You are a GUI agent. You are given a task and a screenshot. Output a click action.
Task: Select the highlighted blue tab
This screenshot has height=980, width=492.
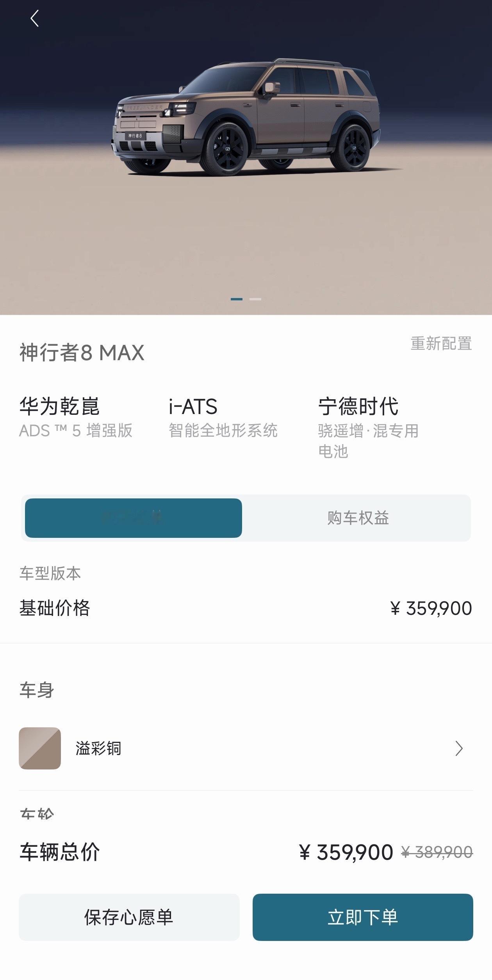[134, 518]
